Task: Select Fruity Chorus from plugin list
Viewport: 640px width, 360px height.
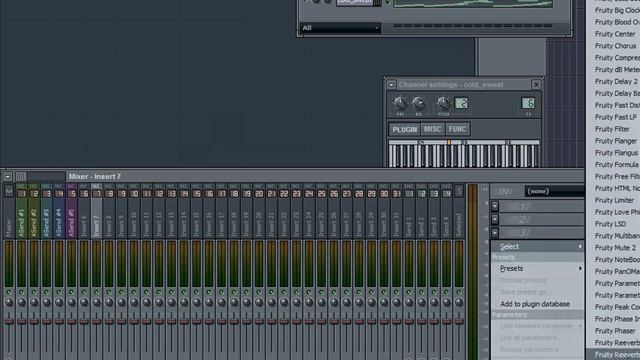Action: (x=615, y=46)
